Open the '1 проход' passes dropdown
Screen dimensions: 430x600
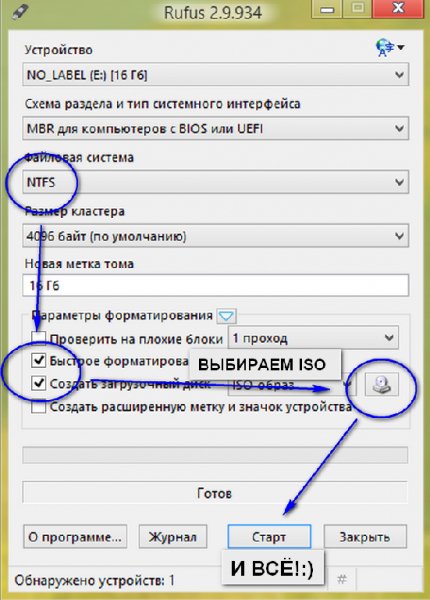tap(313, 338)
